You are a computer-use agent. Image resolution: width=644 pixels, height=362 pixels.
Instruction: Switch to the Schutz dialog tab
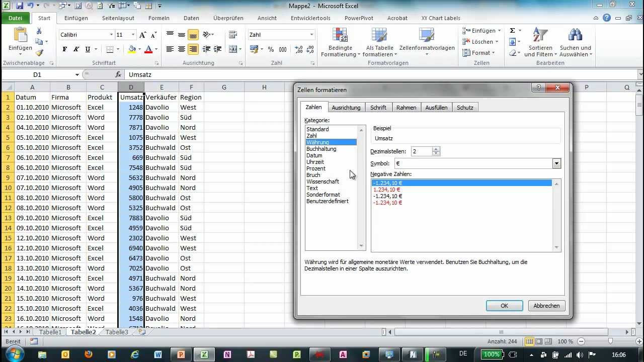(x=465, y=108)
